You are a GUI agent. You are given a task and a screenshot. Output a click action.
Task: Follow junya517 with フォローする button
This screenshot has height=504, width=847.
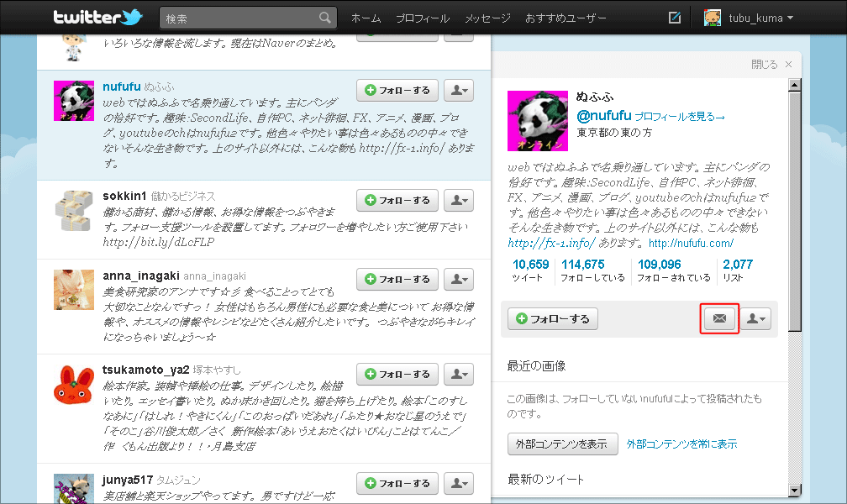point(397,483)
